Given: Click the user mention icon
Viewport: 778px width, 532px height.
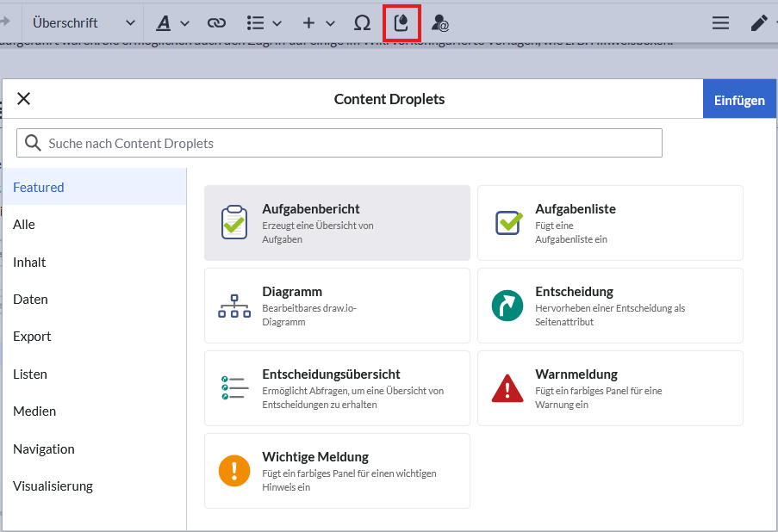Looking at the screenshot, I should click(440, 23).
